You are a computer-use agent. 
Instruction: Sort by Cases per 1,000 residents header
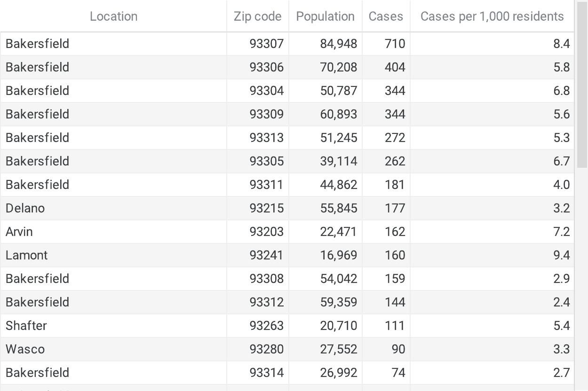coord(492,16)
